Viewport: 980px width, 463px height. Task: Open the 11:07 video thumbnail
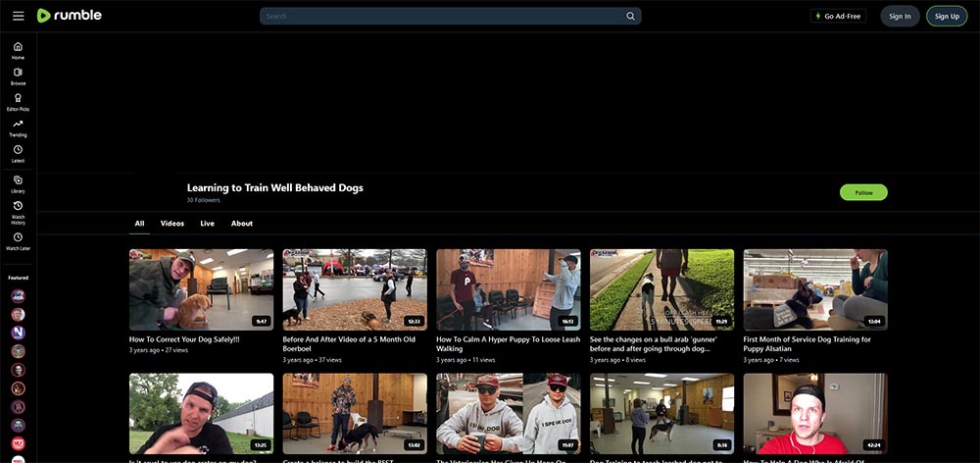pyautogui.click(x=508, y=414)
